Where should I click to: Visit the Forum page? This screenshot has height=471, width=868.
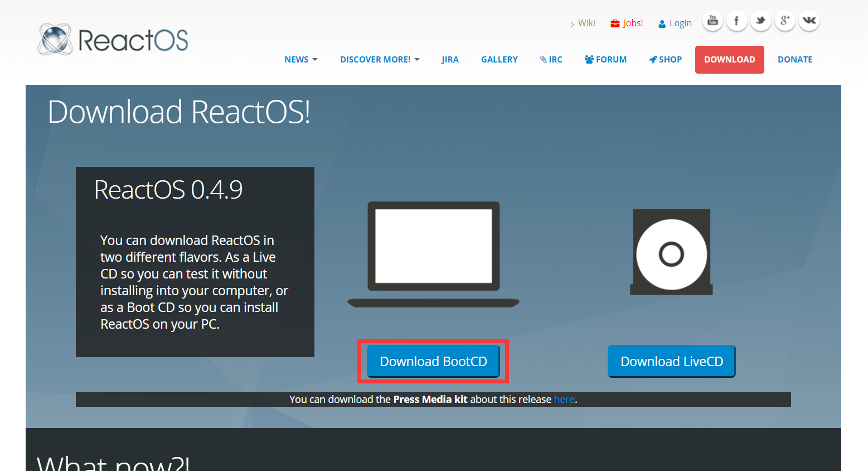pos(605,60)
